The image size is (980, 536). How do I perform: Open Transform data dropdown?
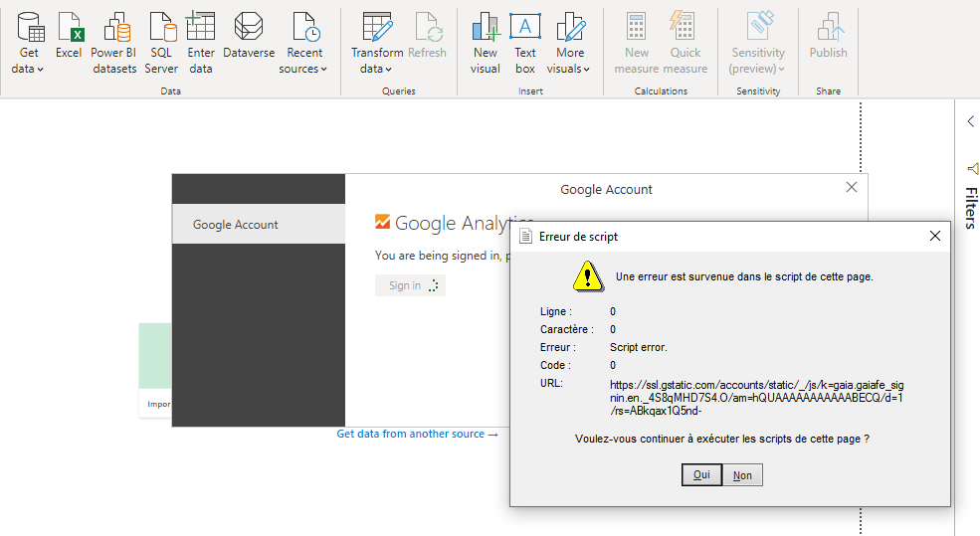tap(377, 44)
